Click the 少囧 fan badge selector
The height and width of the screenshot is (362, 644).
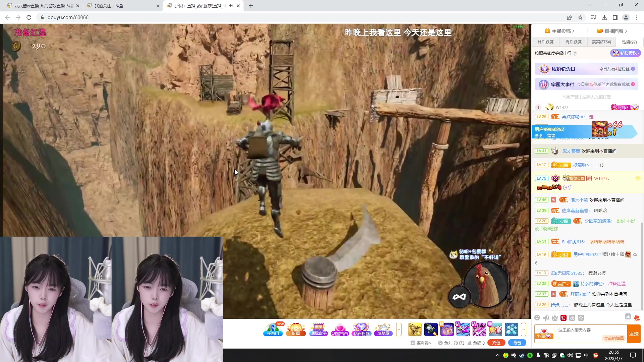[544, 334]
